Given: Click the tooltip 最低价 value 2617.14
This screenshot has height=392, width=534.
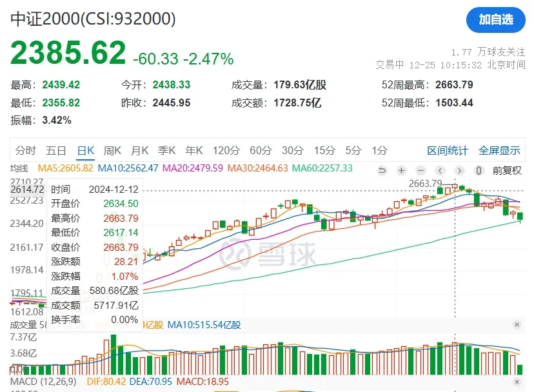Looking at the screenshot, I should pos(121,233).
